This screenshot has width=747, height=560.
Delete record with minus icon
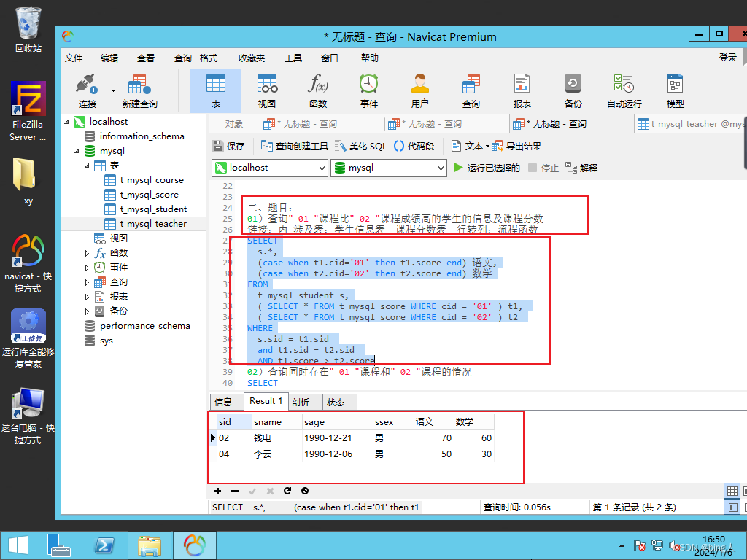(235, 491)
